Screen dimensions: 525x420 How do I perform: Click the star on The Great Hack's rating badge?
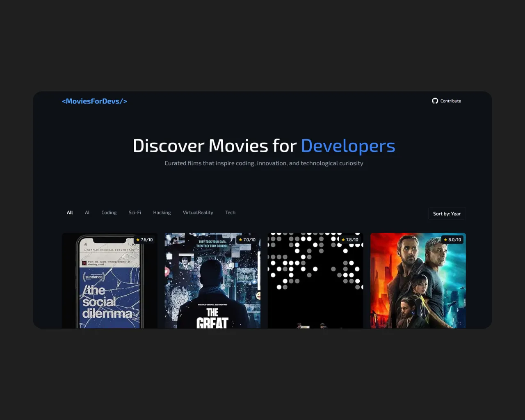click(x=241, y=240)
